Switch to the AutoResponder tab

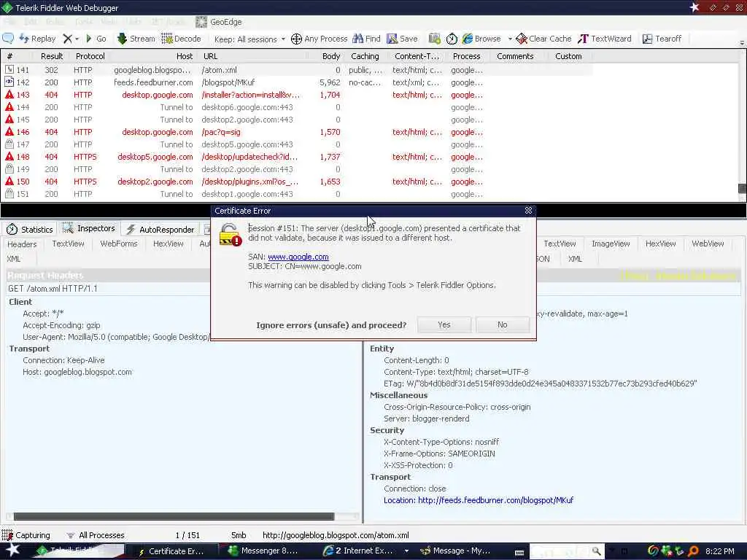(160, 230)
